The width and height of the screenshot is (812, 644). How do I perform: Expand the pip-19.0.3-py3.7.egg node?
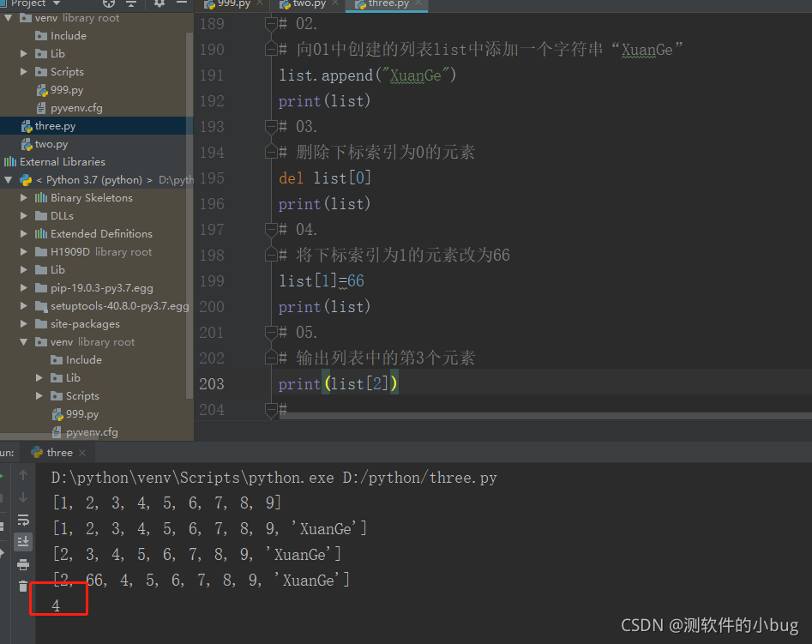click(x=23, y=287)
